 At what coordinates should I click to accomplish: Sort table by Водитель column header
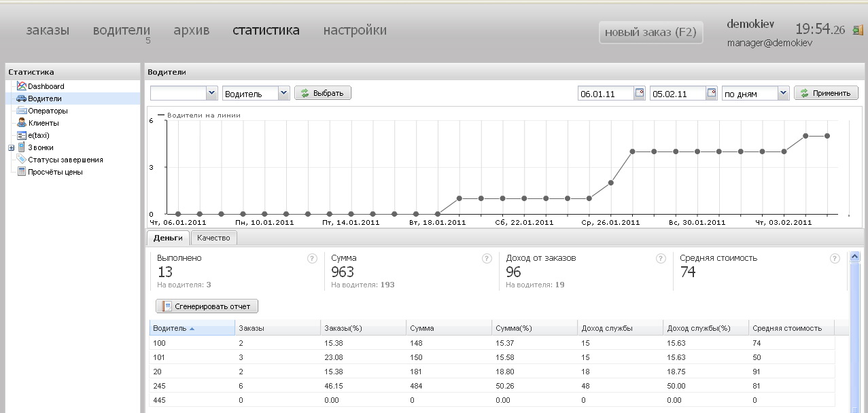pos(192,328)
